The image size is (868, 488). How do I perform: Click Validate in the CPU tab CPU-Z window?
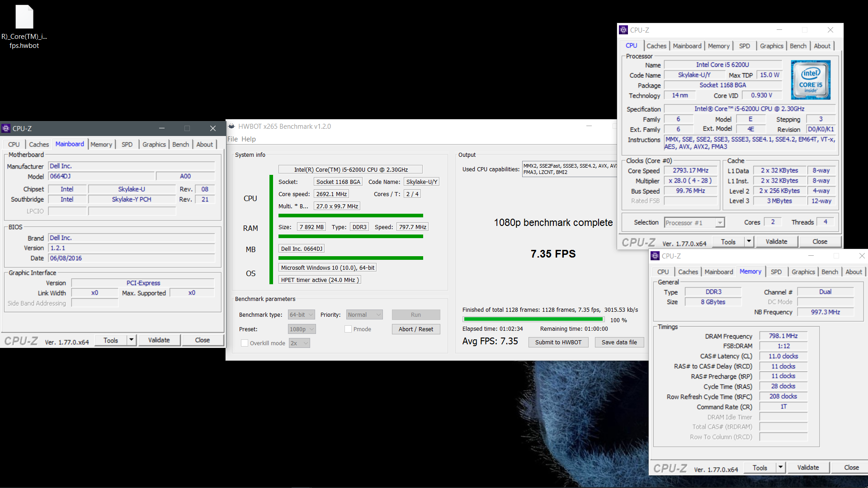[x=777, y=241]
